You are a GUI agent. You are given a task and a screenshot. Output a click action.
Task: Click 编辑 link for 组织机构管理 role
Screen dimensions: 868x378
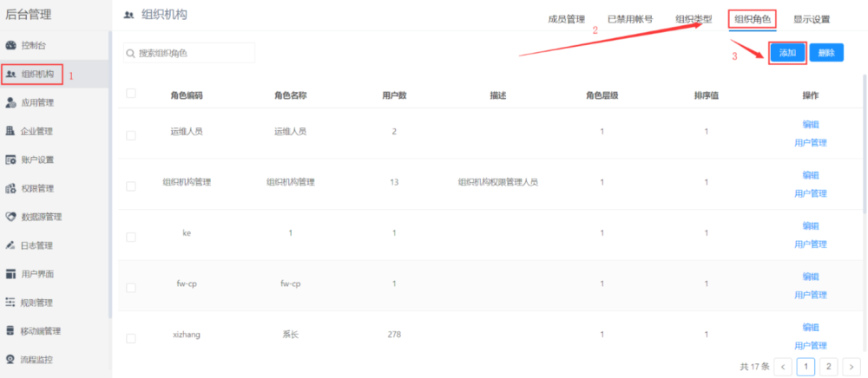[811, 175]
